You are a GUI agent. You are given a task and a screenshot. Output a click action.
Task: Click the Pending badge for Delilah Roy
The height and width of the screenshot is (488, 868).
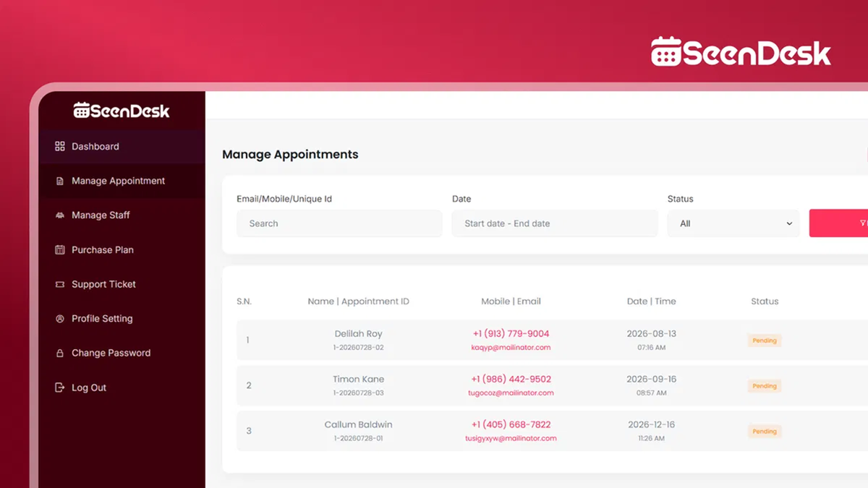765,341
